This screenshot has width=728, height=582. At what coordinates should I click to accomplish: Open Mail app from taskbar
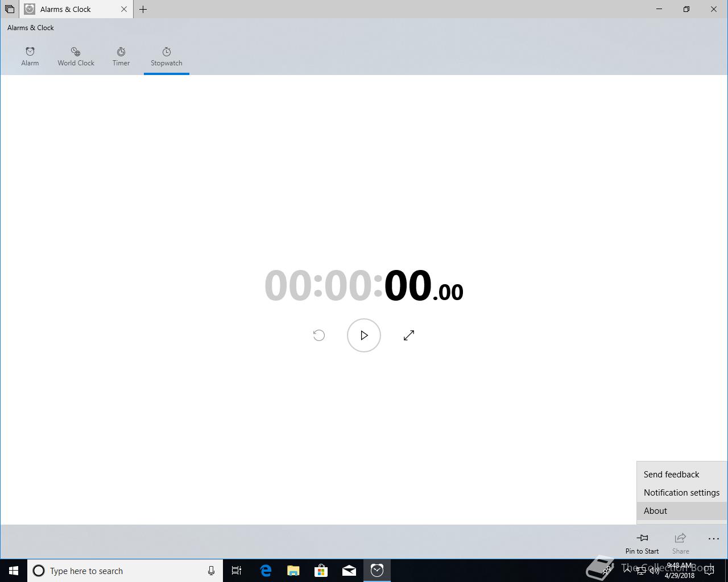click(x=349, y=571)
